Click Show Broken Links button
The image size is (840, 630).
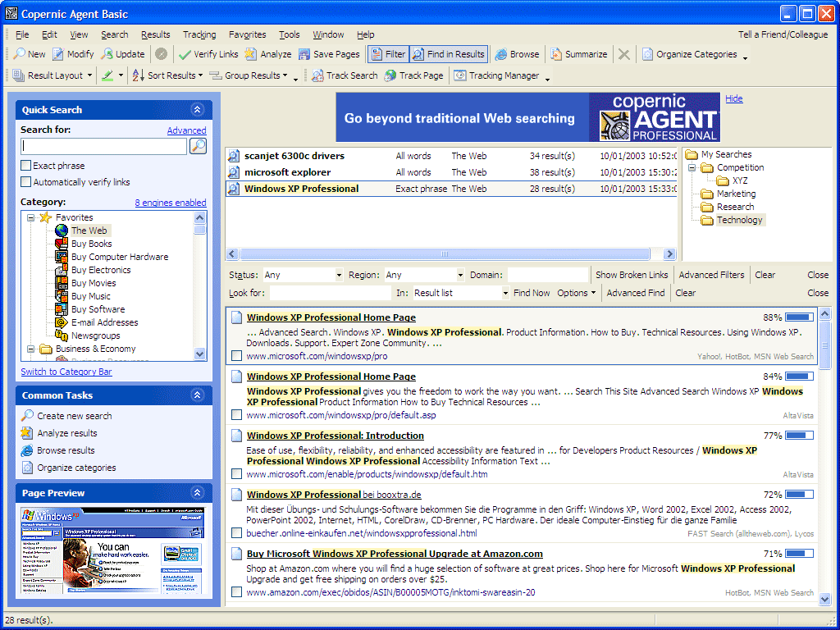tap(632, 275)
